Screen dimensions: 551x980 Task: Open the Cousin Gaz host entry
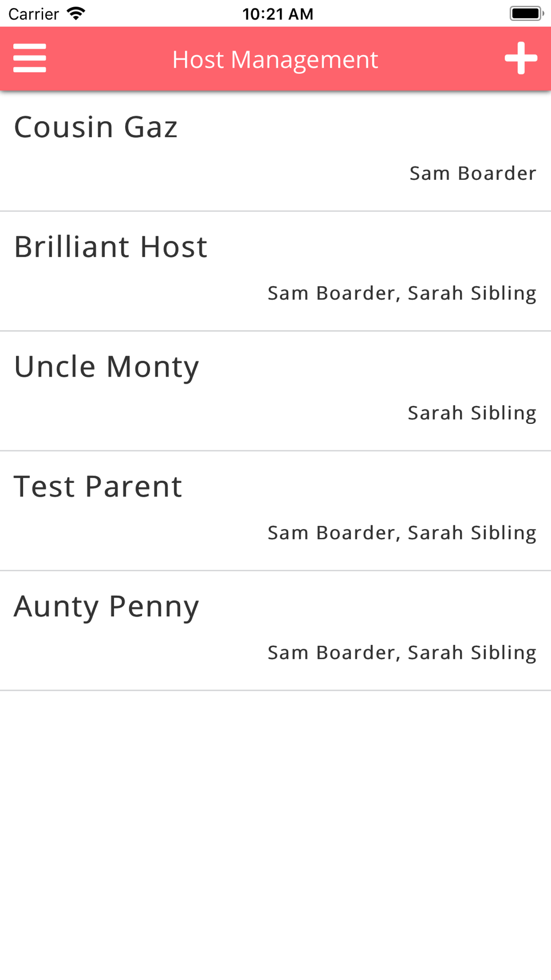tap(275, 151)
